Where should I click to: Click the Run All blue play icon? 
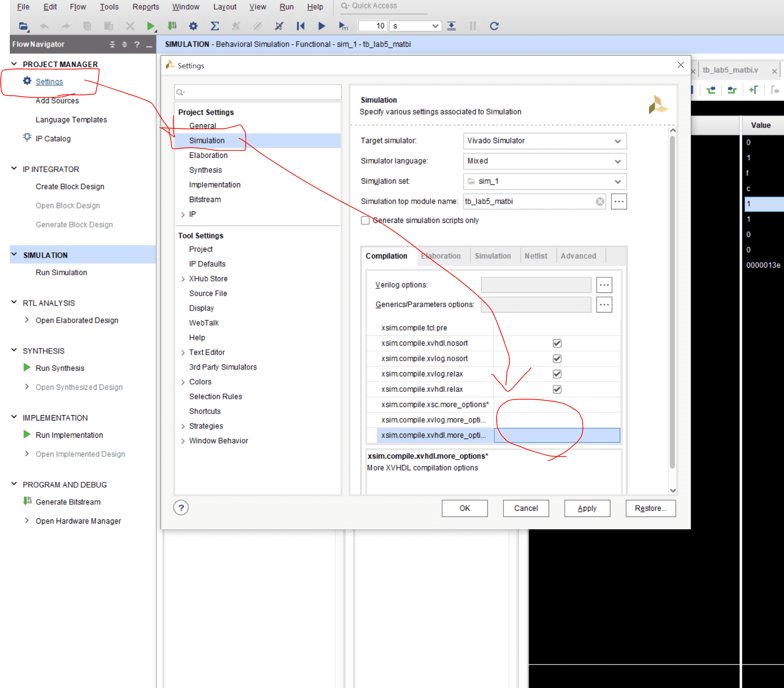(322, 26)
